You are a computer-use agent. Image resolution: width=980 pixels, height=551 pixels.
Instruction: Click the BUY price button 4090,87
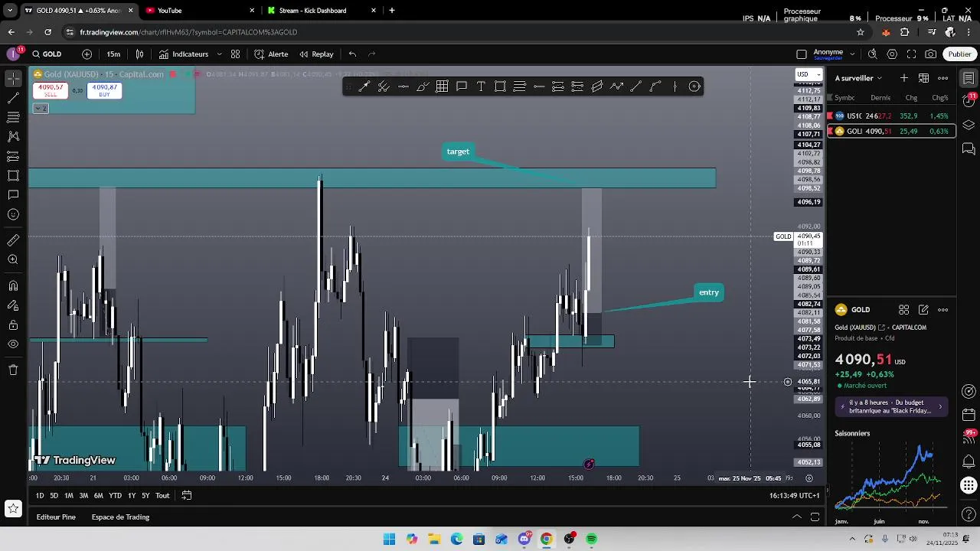point(104,90)
